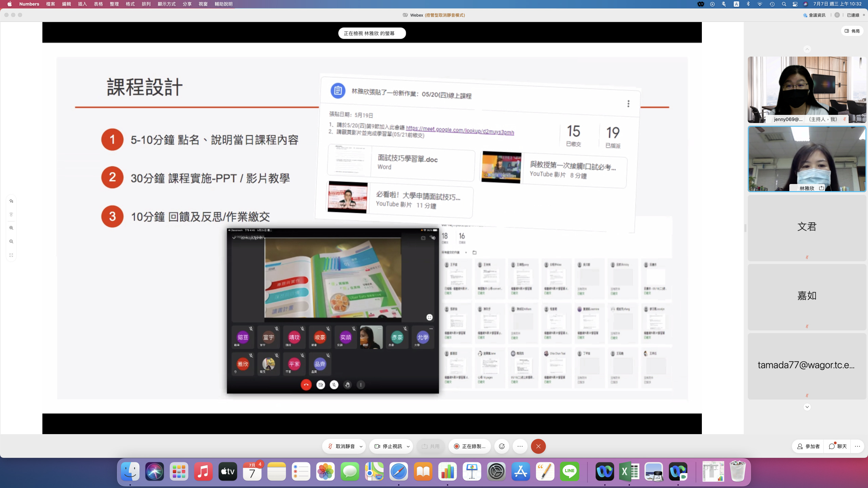Expand the audio options arrow beside 取消靜音
The image size is (868, 488).
coord(361,446)
